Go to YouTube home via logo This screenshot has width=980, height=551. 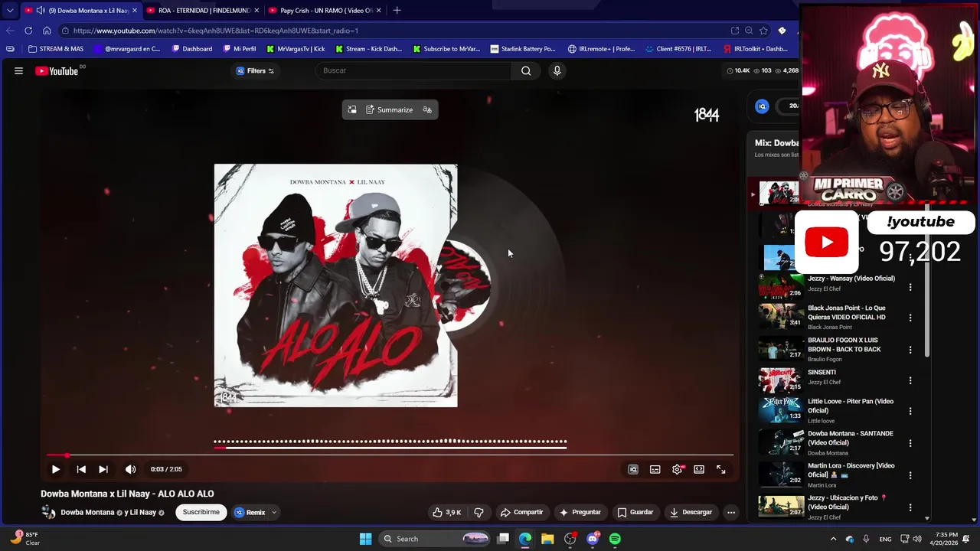(57, 71)
